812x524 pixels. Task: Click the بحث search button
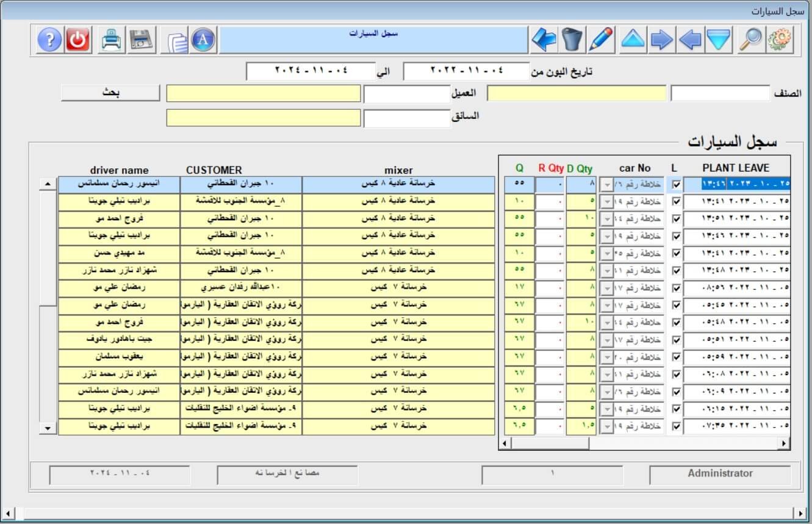coord(110,93)
